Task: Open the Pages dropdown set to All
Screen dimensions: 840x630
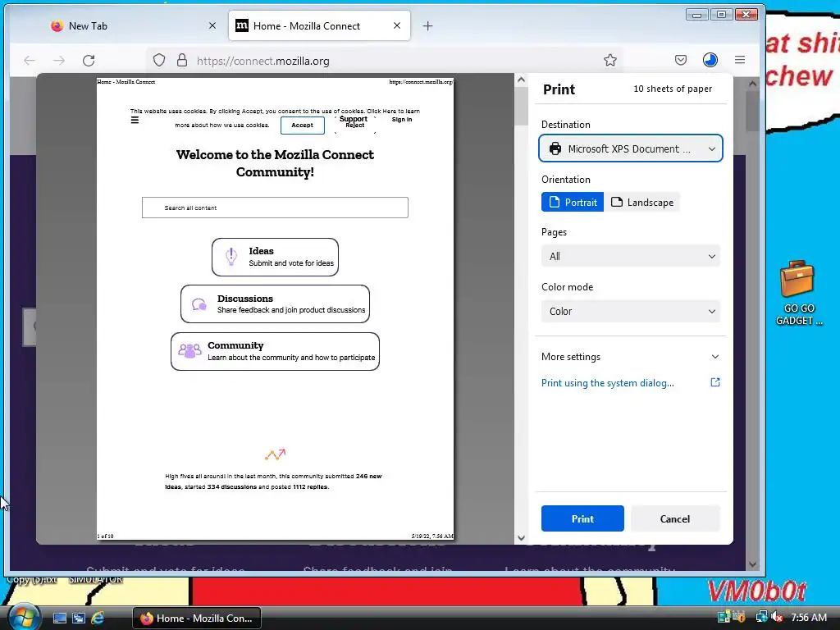Action: pos(631,256)
